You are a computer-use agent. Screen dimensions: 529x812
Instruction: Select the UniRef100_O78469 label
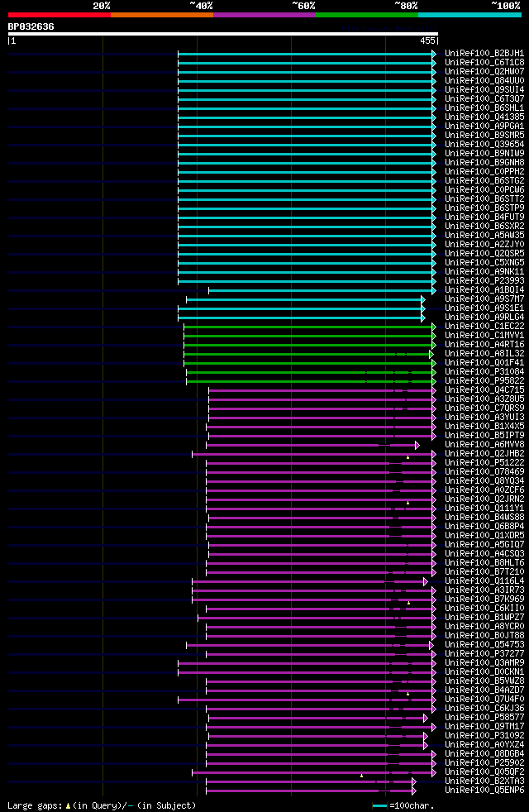click(x=484, y=472)
